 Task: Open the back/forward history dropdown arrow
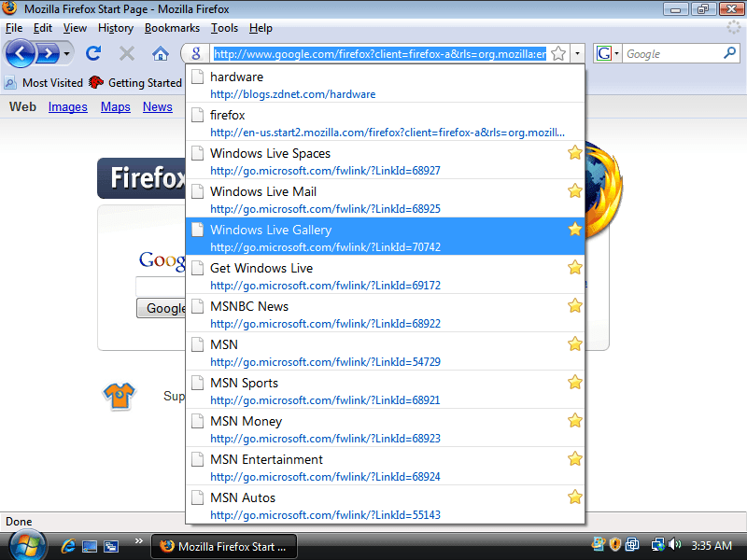click(66, 53)
